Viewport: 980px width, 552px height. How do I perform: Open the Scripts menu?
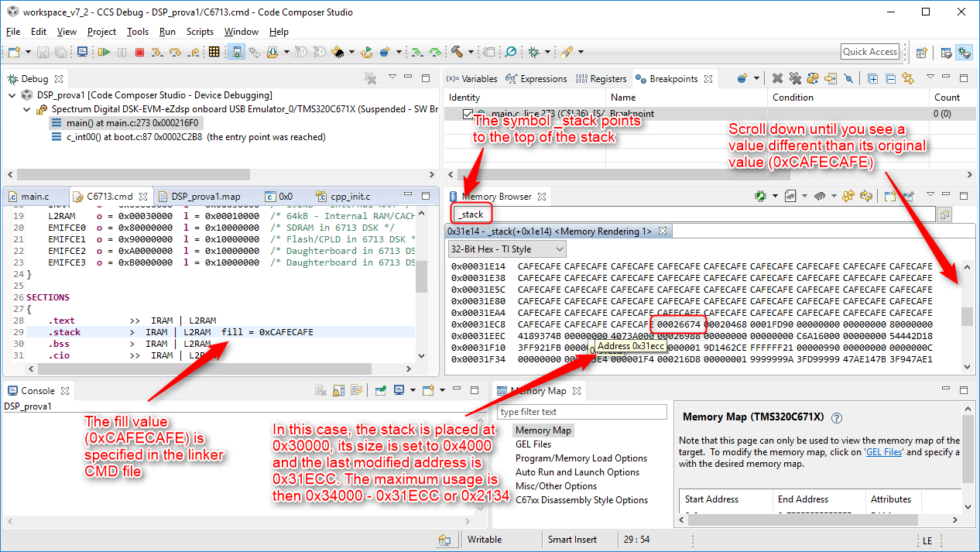200,32
